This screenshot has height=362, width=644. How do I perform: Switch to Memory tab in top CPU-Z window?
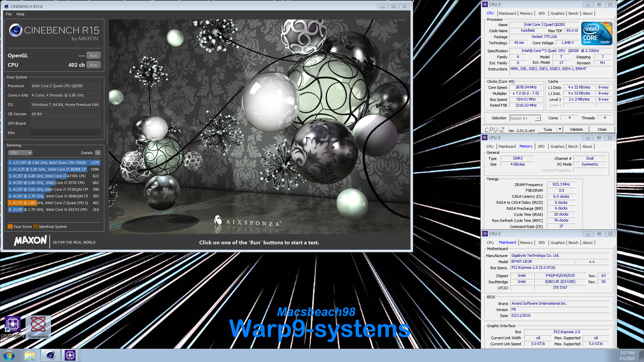click(526, 13)
